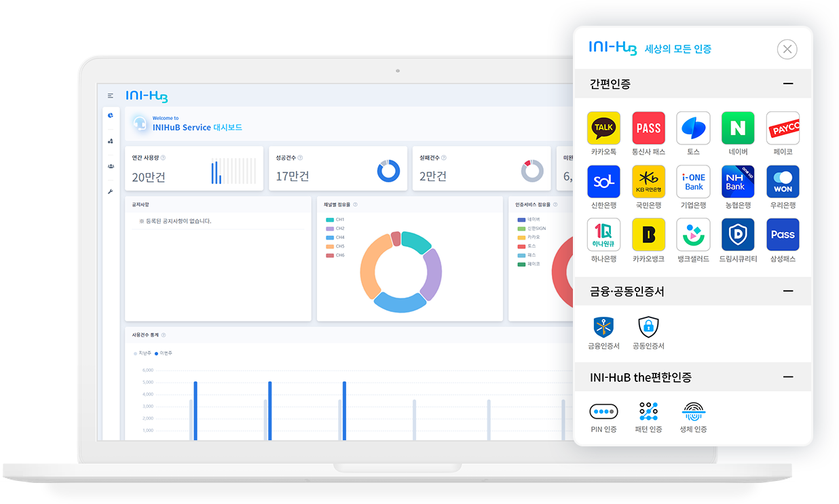Choose the Woori WON (우리은행) icon
Screen dimensions: 839x504
click(x=783, y=182)
